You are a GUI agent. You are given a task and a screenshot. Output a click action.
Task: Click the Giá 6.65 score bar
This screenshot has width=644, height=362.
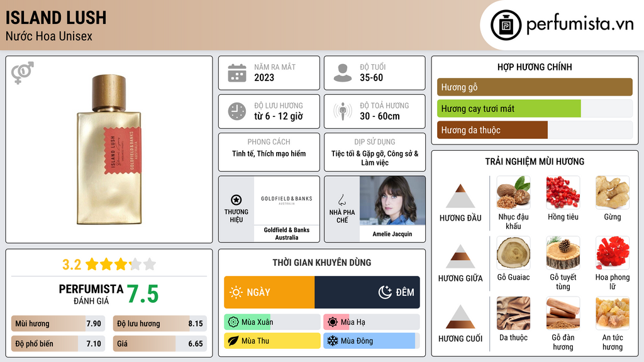tap(160, 344)
